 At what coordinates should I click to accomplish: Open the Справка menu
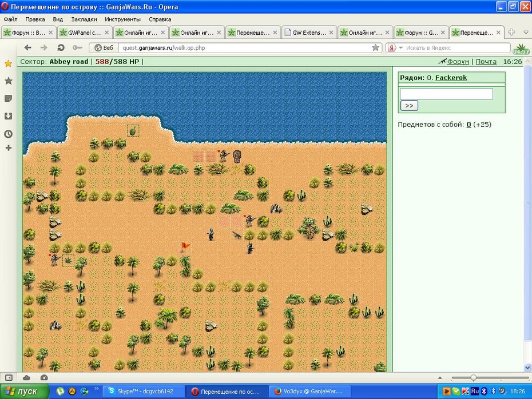(160, 19)
